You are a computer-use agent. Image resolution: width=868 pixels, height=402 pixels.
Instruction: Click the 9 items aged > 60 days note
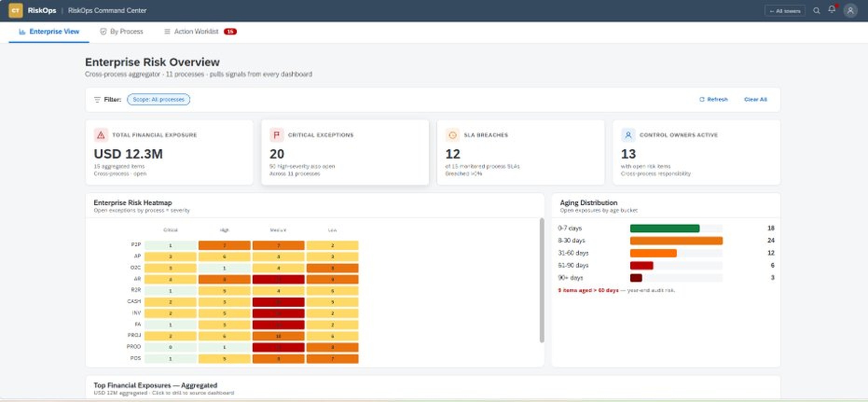click(616, 290)
